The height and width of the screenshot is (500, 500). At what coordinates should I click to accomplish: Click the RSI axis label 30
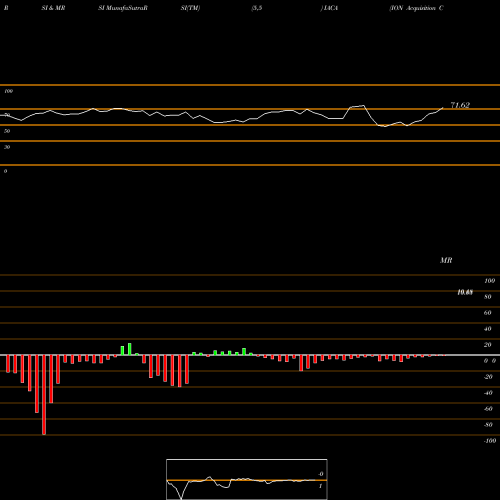(x=7, y=147)
